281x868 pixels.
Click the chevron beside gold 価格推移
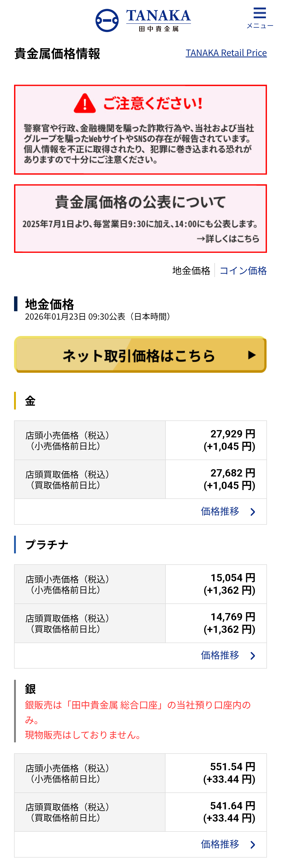[253, 512]
